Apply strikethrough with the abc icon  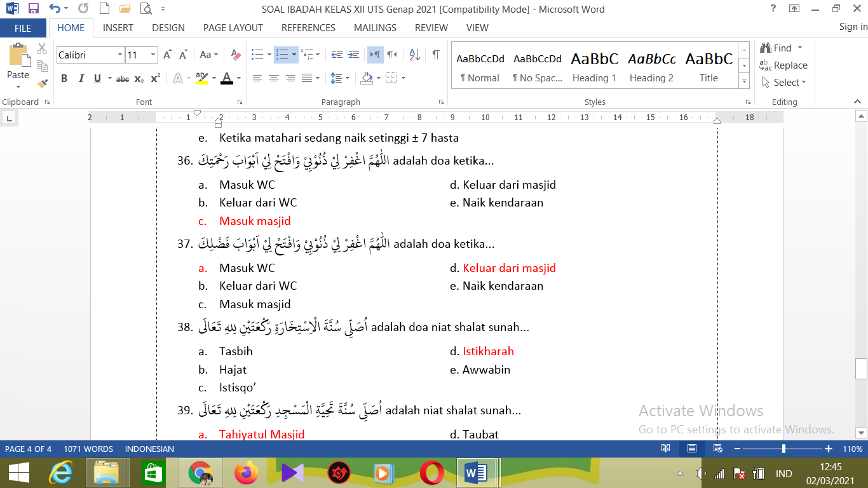tap(123, 79)
